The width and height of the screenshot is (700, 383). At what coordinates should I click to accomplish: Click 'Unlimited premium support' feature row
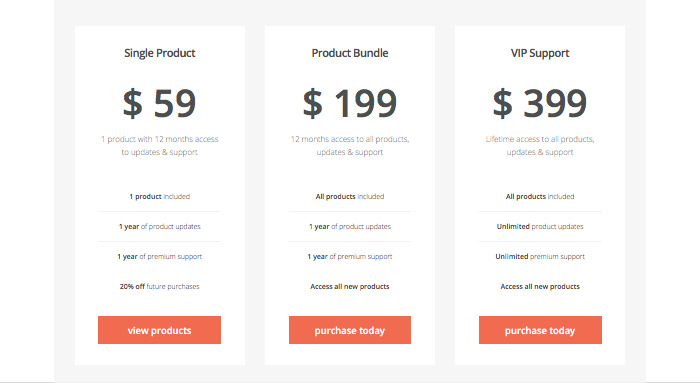[540, 256]
